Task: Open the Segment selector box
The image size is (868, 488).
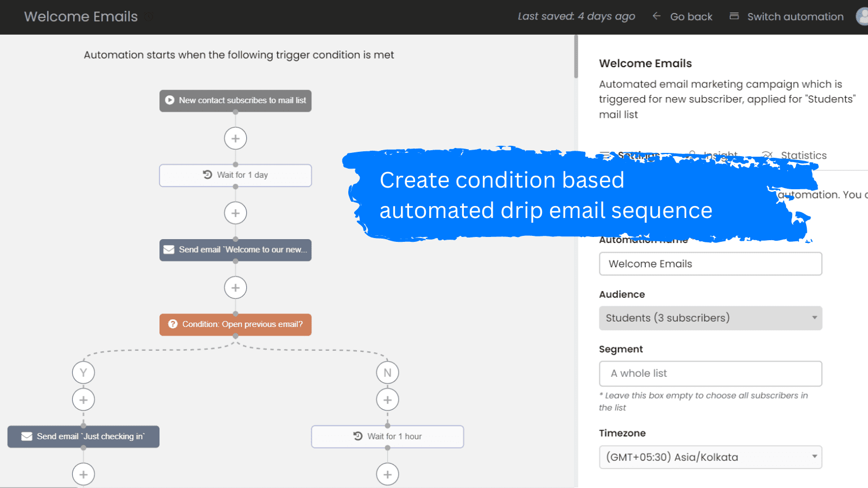Action: [710, 374]
